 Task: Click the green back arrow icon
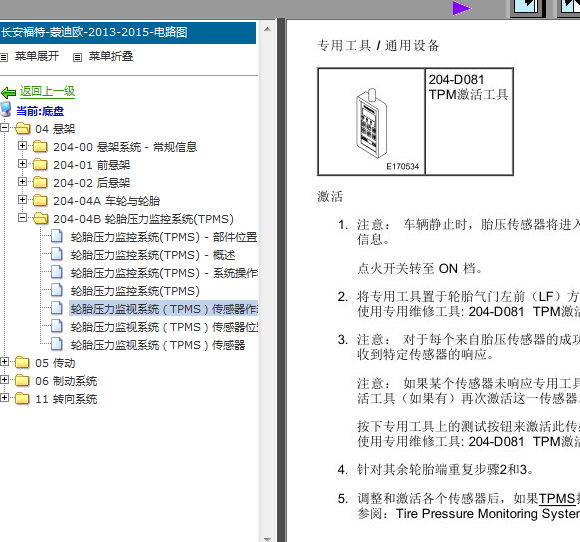(x=8, y=92)
